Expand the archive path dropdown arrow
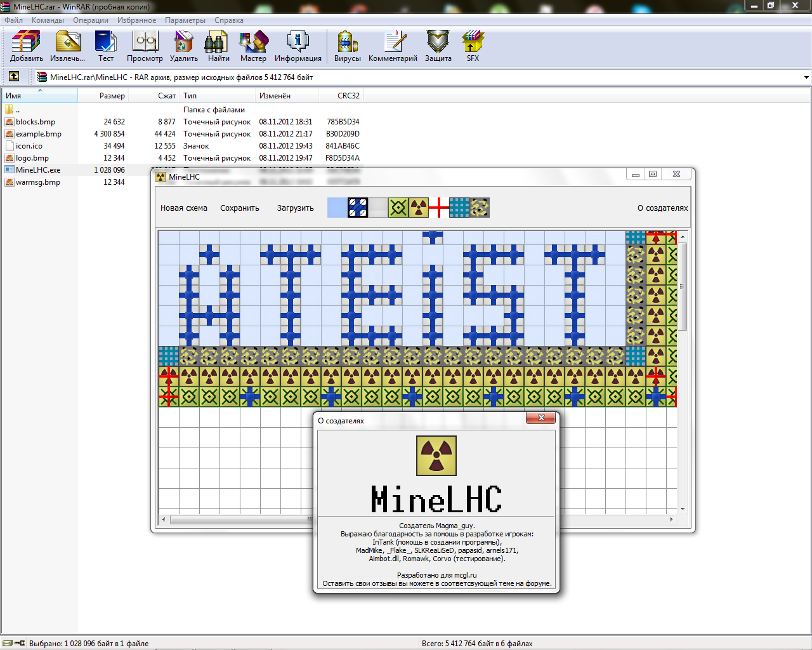 [806, 77]
